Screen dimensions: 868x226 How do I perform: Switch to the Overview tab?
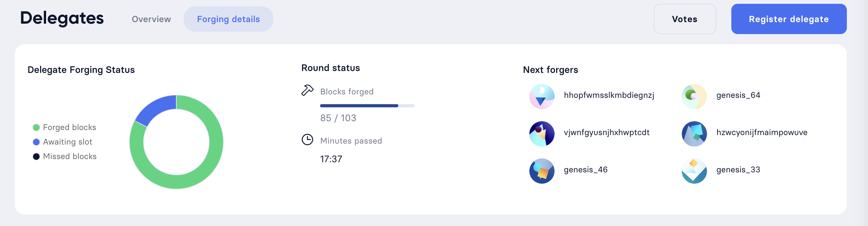pyautogui.click(x=151, y=19)
